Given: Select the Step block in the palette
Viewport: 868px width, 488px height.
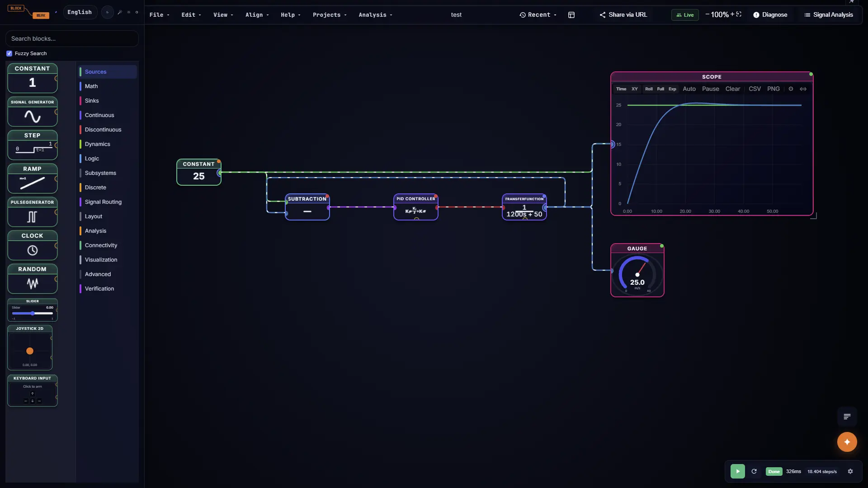Looking at the screenshot, I should pos(32,145).
